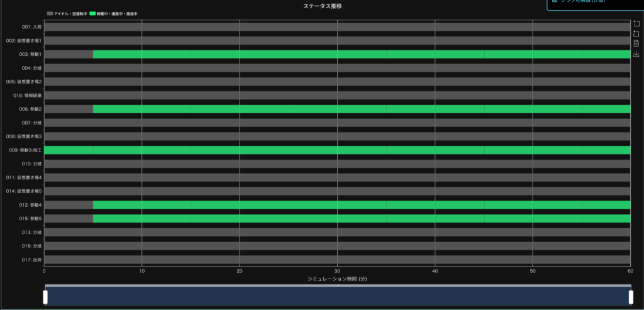Click the gray bar for 011: 仮想置き場4
This screenshot has height=310, width=644.
click(x=337, y=177)
